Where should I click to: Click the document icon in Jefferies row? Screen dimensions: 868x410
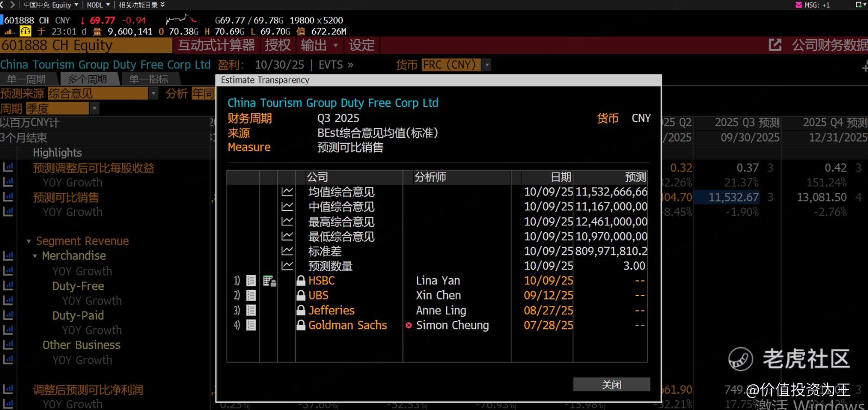click(251, 310)
